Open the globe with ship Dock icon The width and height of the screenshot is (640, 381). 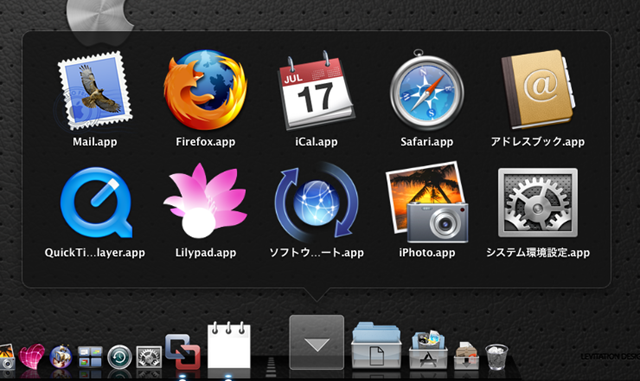point(61,357)
